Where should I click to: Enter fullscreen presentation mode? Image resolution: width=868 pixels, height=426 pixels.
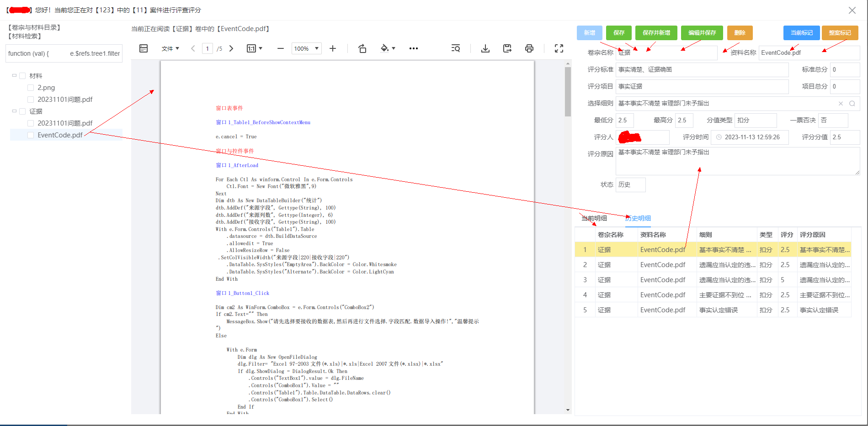[x=559, y=48]
